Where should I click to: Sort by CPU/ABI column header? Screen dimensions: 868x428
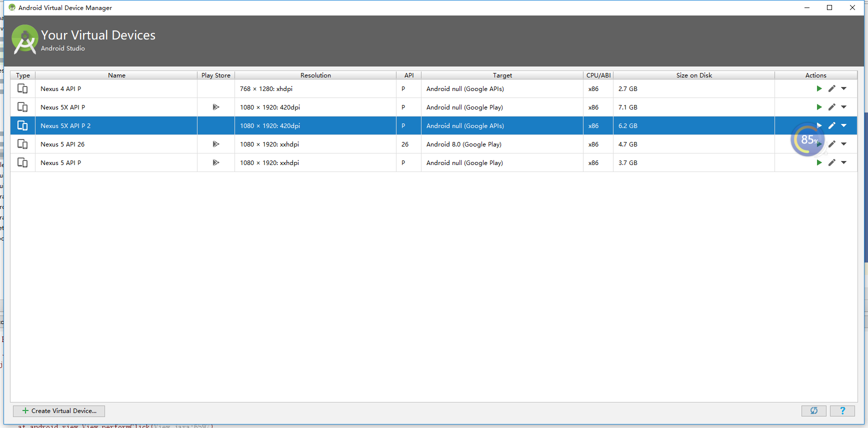[598, 75]
